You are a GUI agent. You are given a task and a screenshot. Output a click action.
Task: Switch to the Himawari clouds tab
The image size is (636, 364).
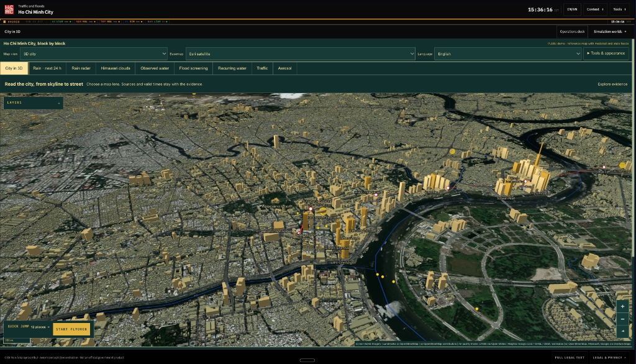pyautogui.click(x=116, y=68)
